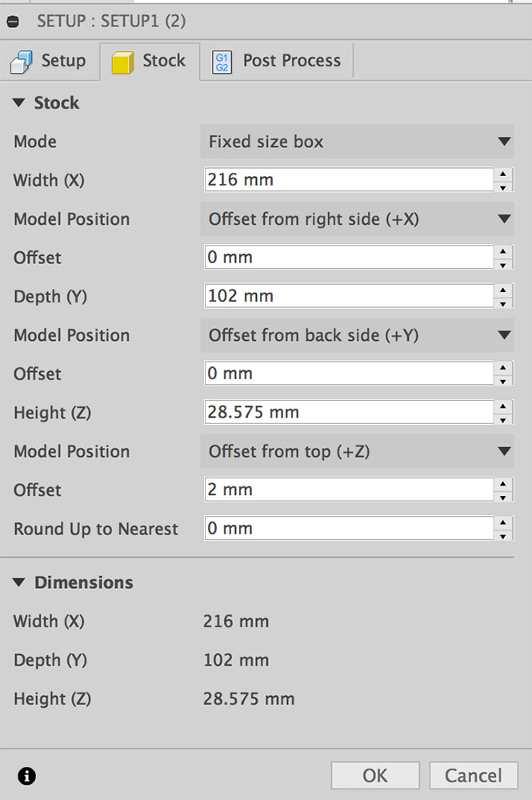Collapse the Setup dialog with minus icon
The width and height of the screenshot is (532, 800).
(x=13, y=22)
